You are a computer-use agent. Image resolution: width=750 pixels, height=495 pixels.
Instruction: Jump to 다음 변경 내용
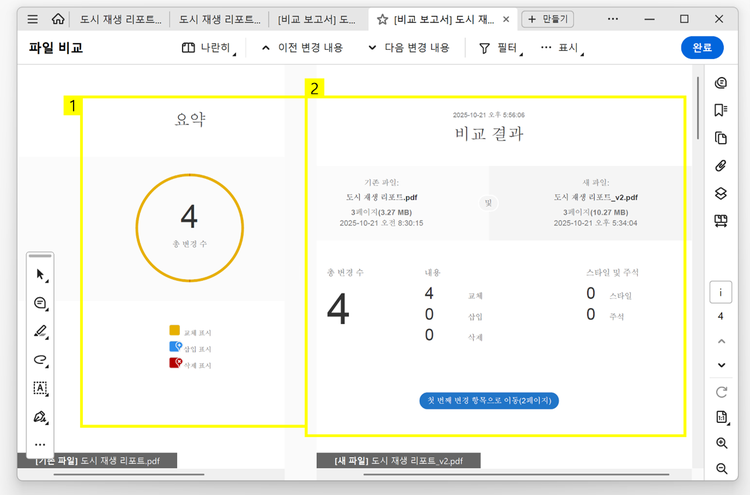(409, 48)
